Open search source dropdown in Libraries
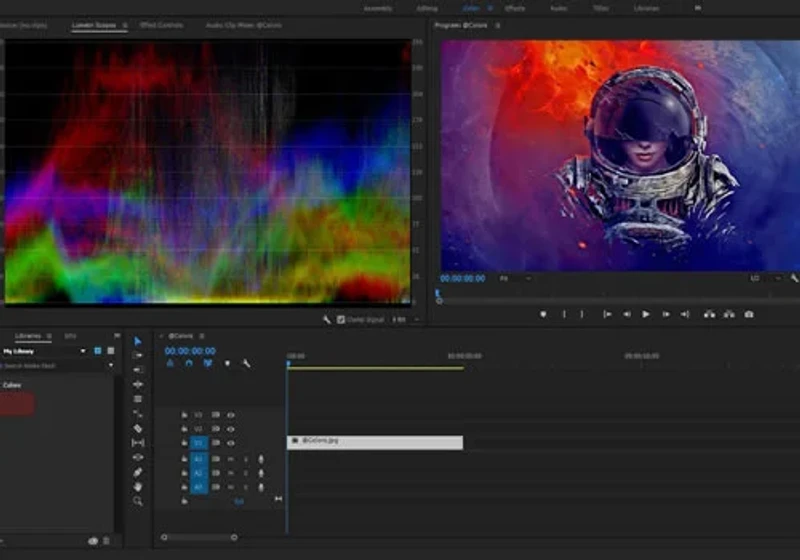Image resolution: width=800 pixels, height=560 pixels. click(111, 366)
